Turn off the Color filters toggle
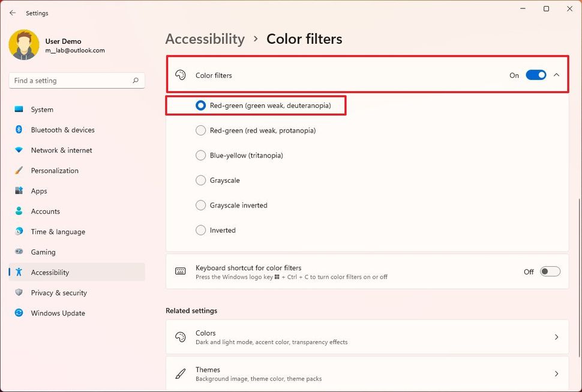 (x=536, y=75)
